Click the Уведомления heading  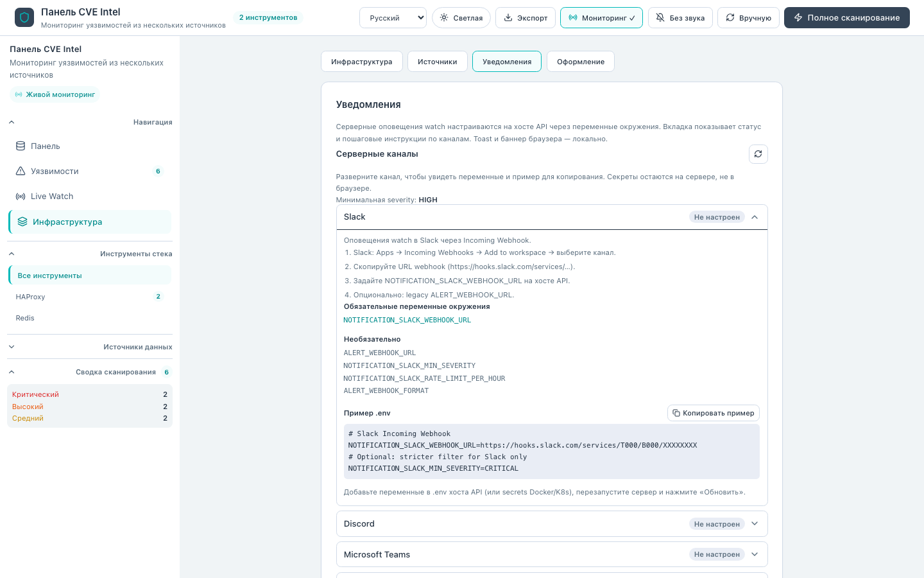click(x=368, y=105)
